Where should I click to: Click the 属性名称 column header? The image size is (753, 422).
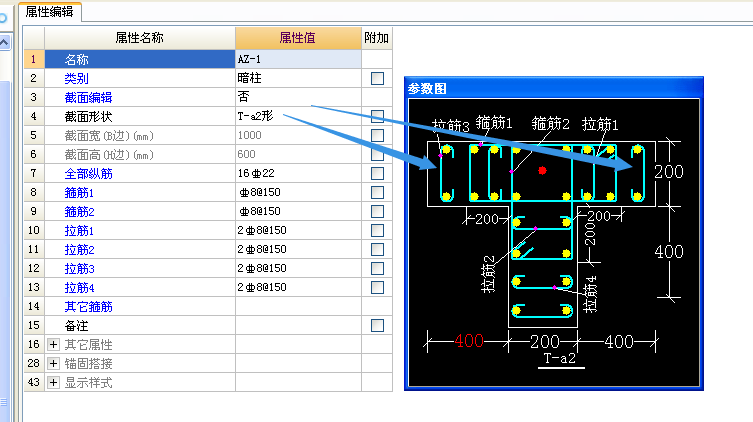140,38
